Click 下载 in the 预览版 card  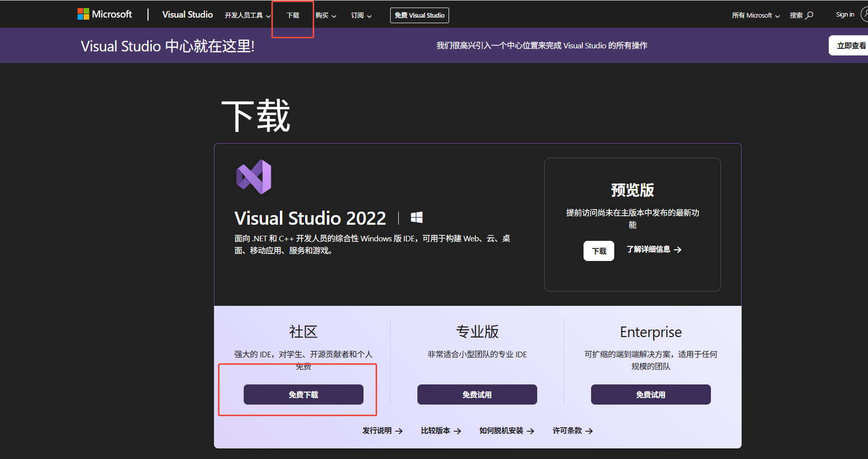(x=599, y=251)
